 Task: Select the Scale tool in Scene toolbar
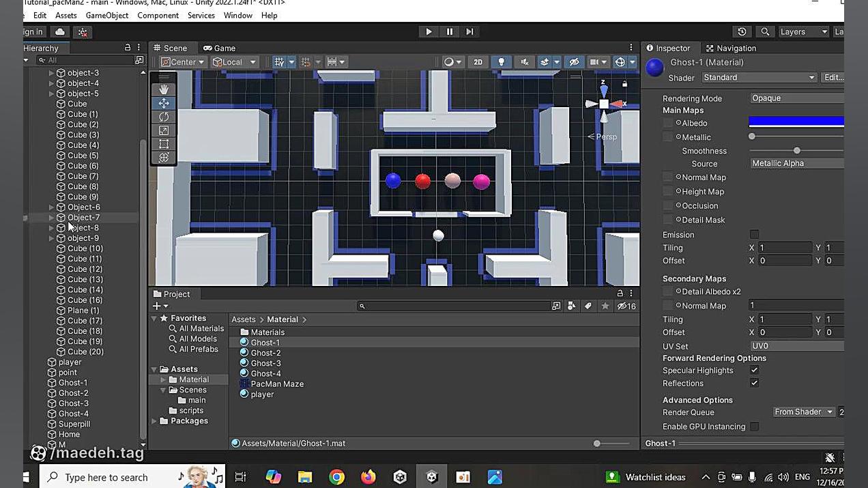(x=164, y=130)
